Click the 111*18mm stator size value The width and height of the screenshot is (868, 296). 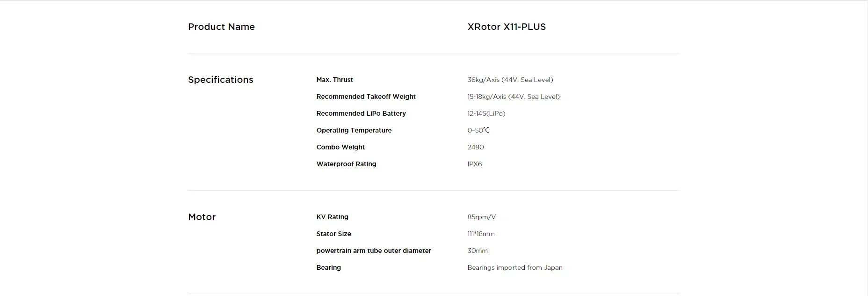coord(481,234)
